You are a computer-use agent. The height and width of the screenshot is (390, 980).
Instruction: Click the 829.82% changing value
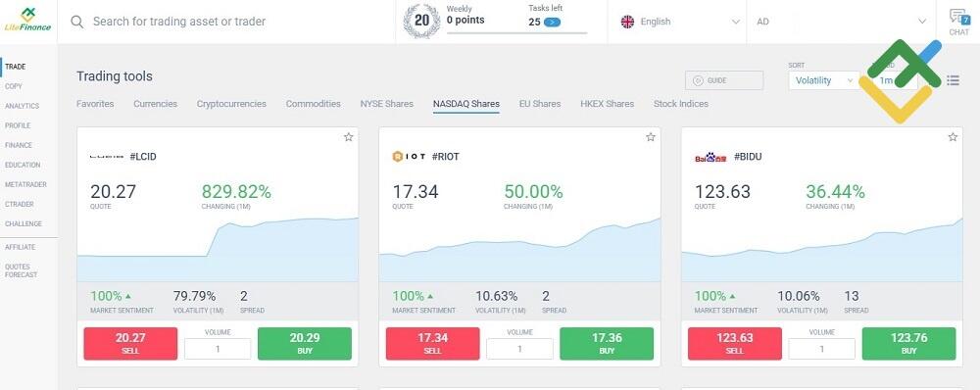236,192
